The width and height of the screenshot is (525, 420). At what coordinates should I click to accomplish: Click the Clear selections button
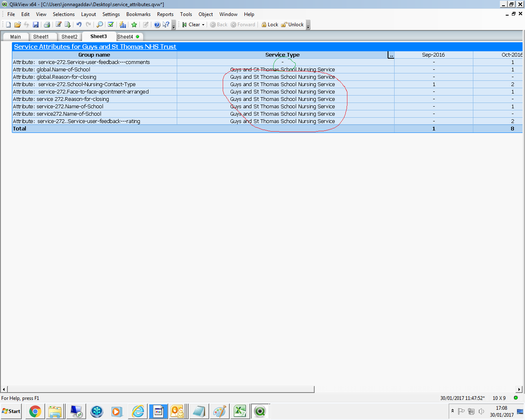click(191, 25)
